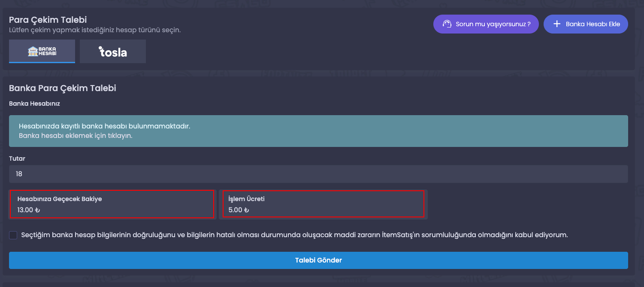Viewport: 644px width, 287px height.
Task: Click the 'Para Çekim Talebi' heading
Action: (x=48, y=20)
